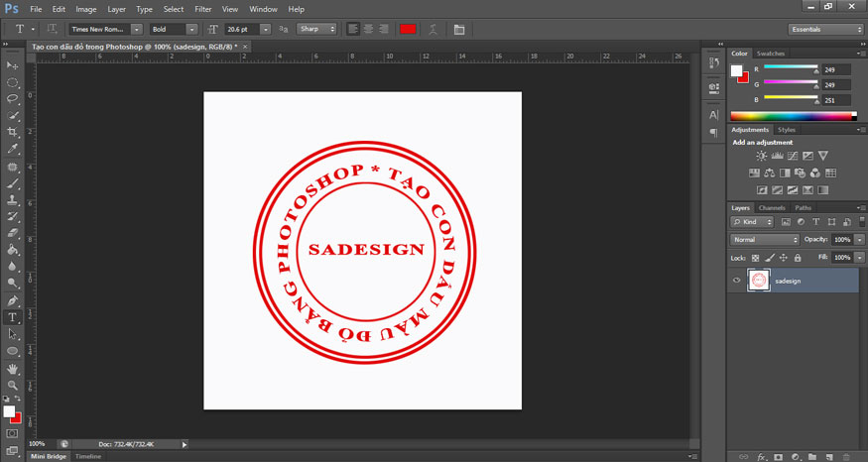This screenshot has width=868, height=462.
Task: Select the Paint Bucket tool
Action: 12,250
